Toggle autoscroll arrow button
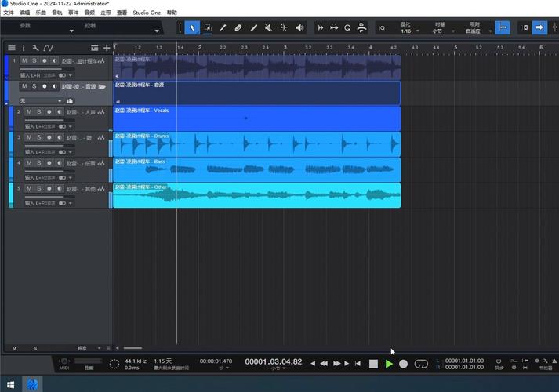 coord(539,27)
